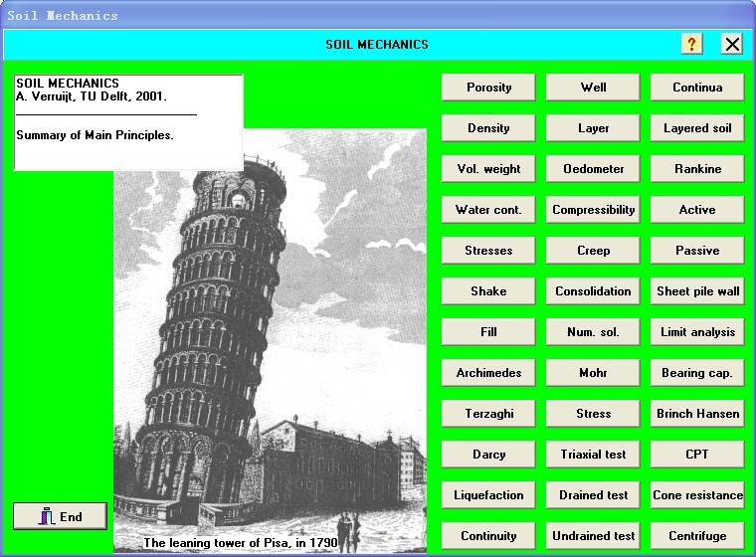Viewport: 756px width, 557px height.
Task: Close the Soil Mechanics window with X
Action: coord(732,45)
